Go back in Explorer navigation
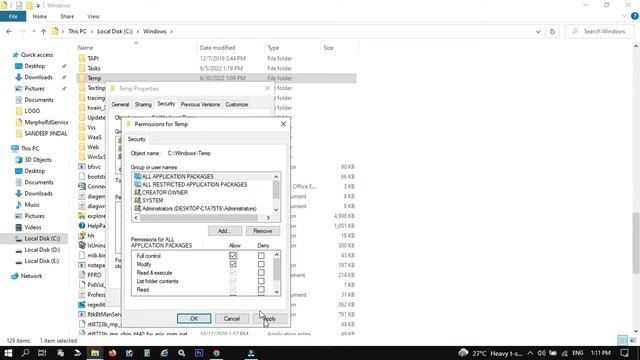The image size is (640, 360). click(9, 31)
